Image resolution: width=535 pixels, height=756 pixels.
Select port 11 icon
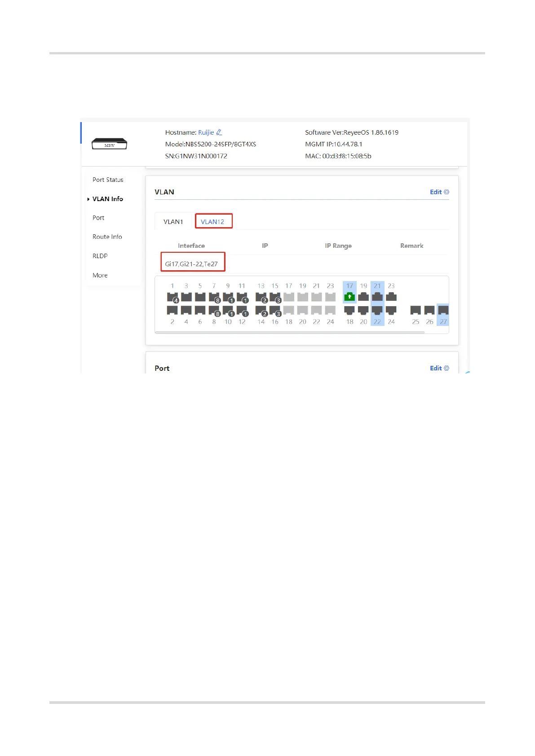(x=242, y=297)
